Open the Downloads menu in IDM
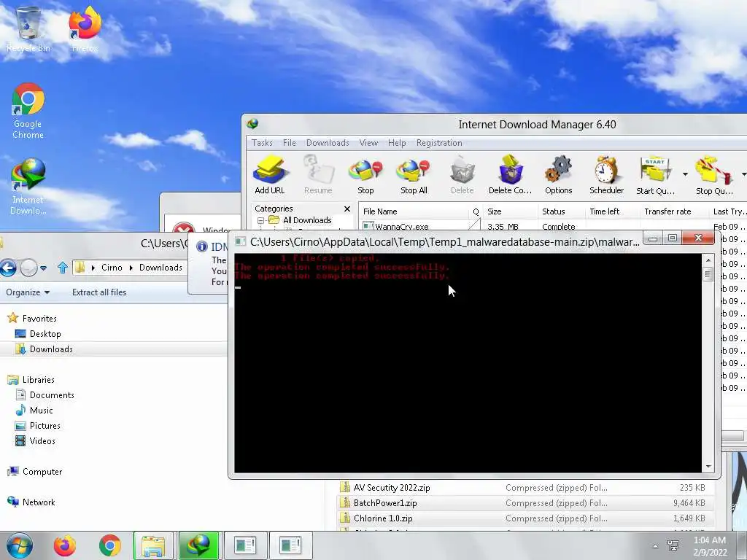Image resolution: width=747 pixels, height=560 pixels. click(328, 143)
